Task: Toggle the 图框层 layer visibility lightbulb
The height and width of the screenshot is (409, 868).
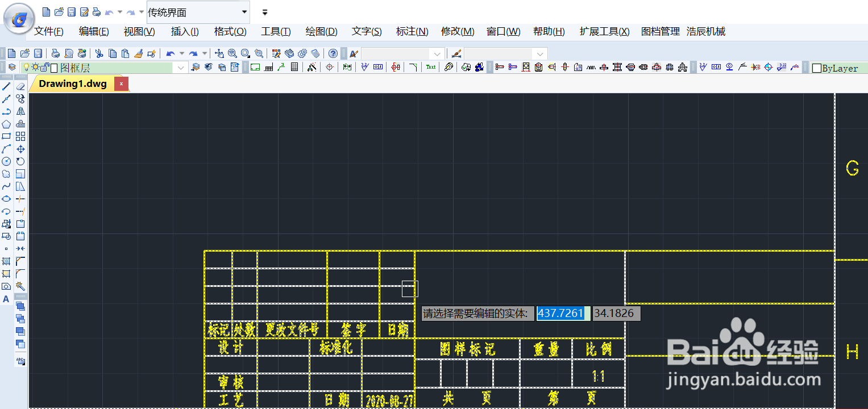Action: point(27,66)
